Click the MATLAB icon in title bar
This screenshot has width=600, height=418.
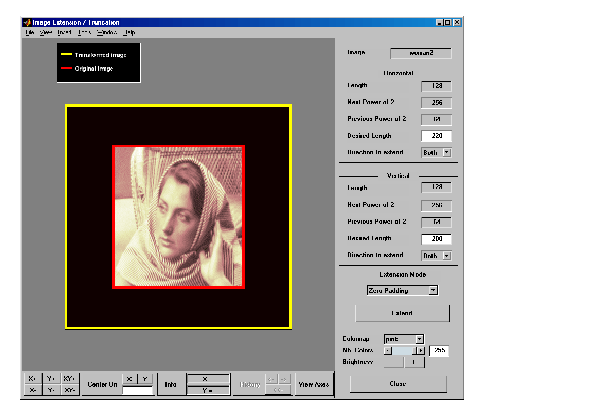point(27,23)
